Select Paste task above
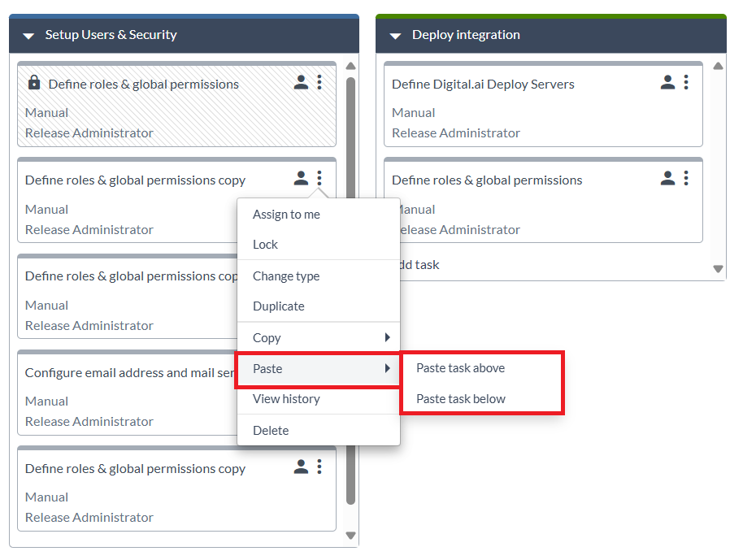 [460, 368]
